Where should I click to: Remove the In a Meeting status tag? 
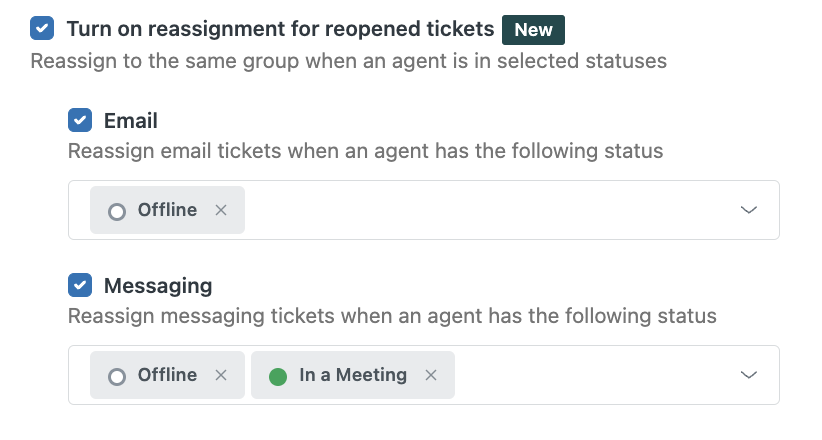click(x=431, y=375)
